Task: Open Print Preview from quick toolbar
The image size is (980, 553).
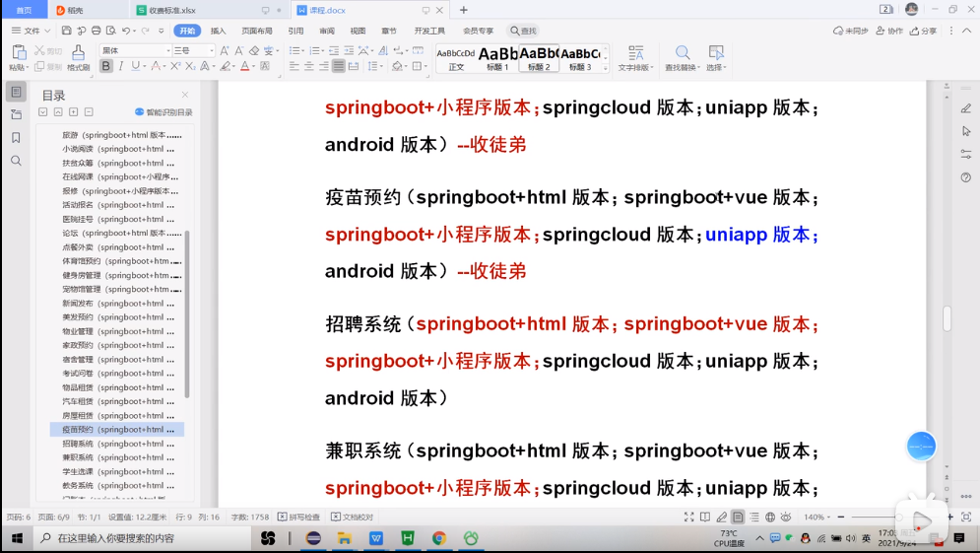Action: (x=110, y=31)
